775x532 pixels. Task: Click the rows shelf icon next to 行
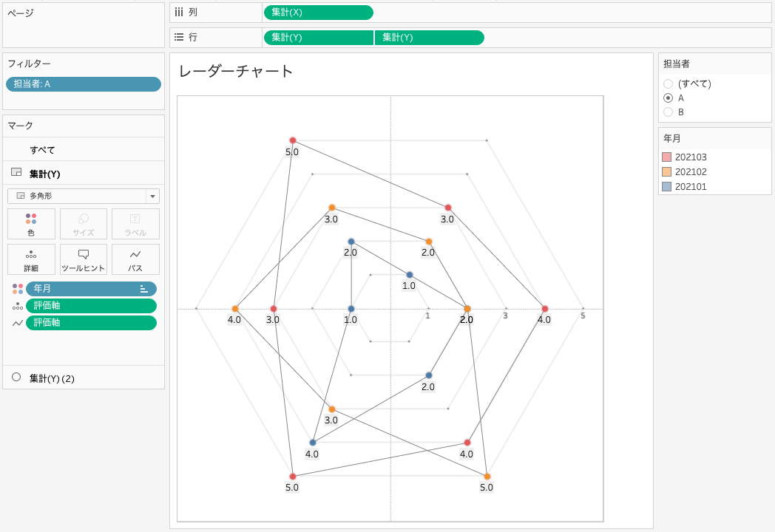[x=179, y=37]
